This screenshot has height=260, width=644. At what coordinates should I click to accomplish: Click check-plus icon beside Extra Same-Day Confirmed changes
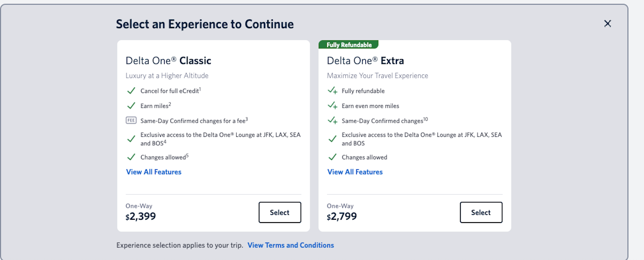pyautogui.click(x=332, y=120)
